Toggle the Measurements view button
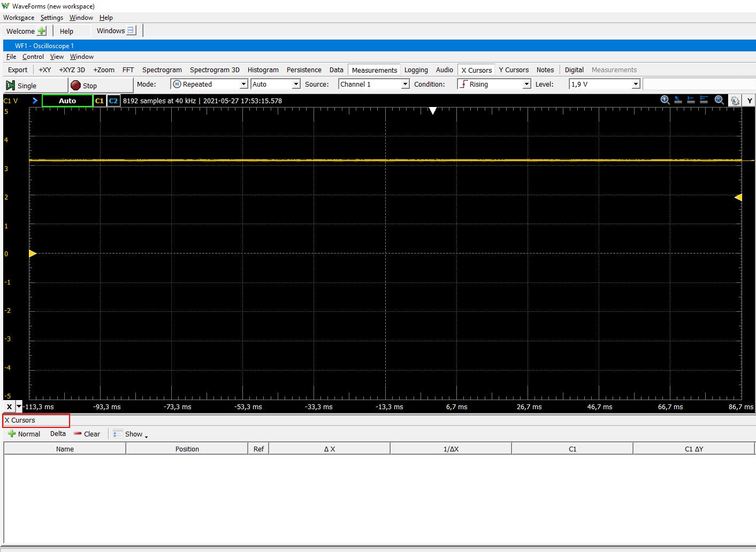The height and width of the screenshot is (552, 756). [375, 70]
